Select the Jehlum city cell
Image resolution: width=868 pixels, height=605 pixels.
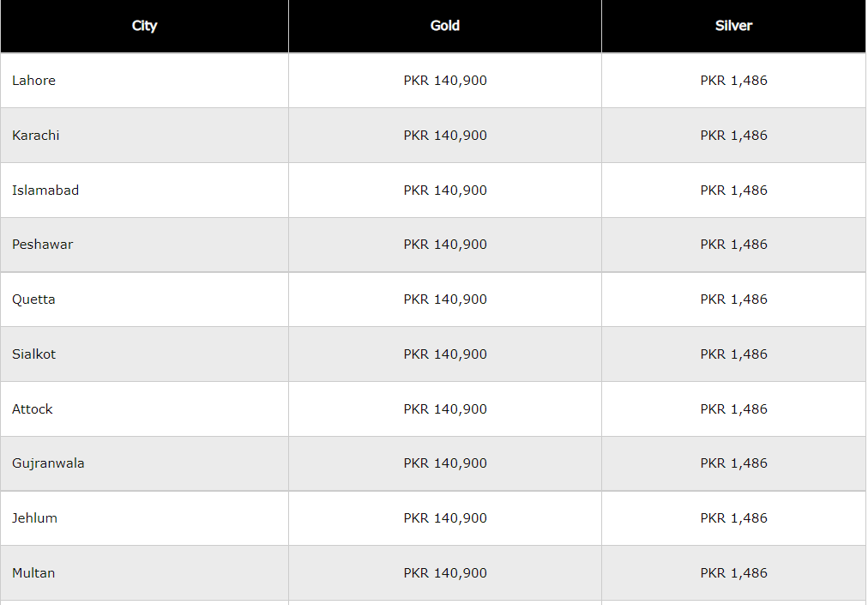tap(35, 518)
